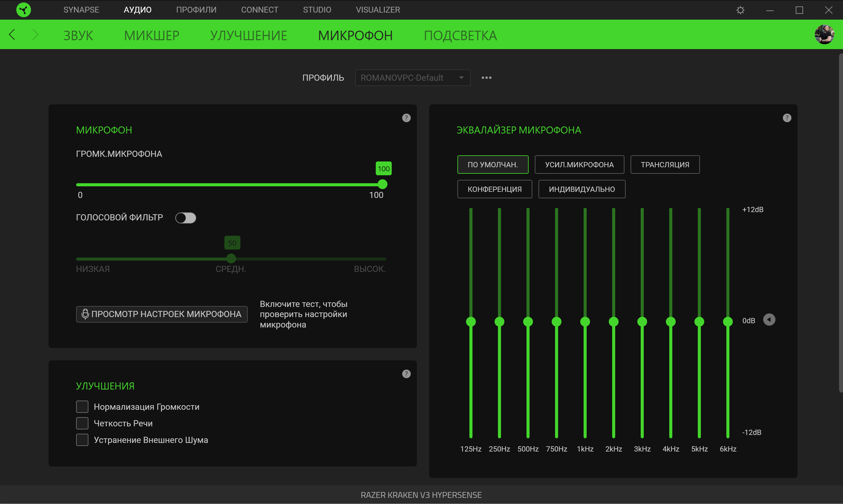Viewport: 843px width, 504px height.
Task: Select the Трансляция equalizer preset
Action: pyautogui.click(x=665, y=165)
